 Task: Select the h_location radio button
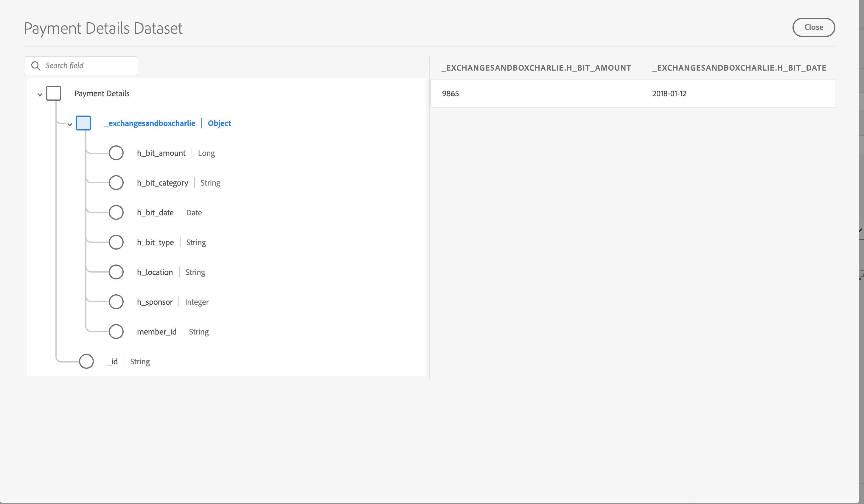pos(116,272)
